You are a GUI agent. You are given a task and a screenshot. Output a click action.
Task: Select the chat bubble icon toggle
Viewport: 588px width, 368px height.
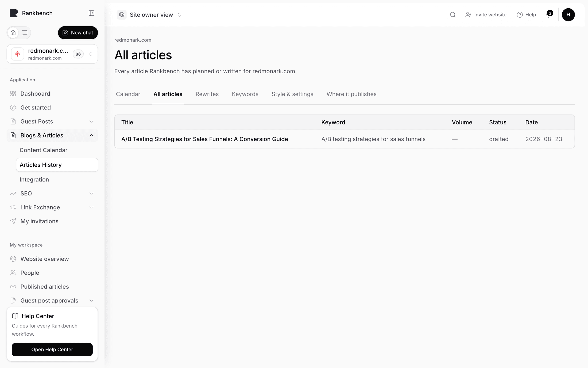[x=25, y=33]
